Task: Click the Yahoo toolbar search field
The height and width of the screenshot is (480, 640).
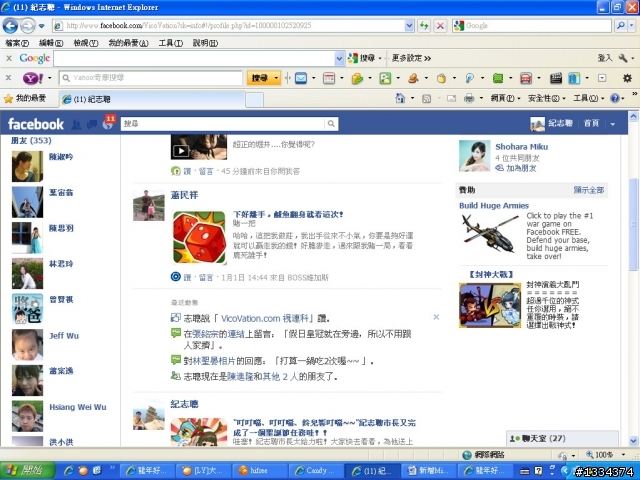Action: 151,78
